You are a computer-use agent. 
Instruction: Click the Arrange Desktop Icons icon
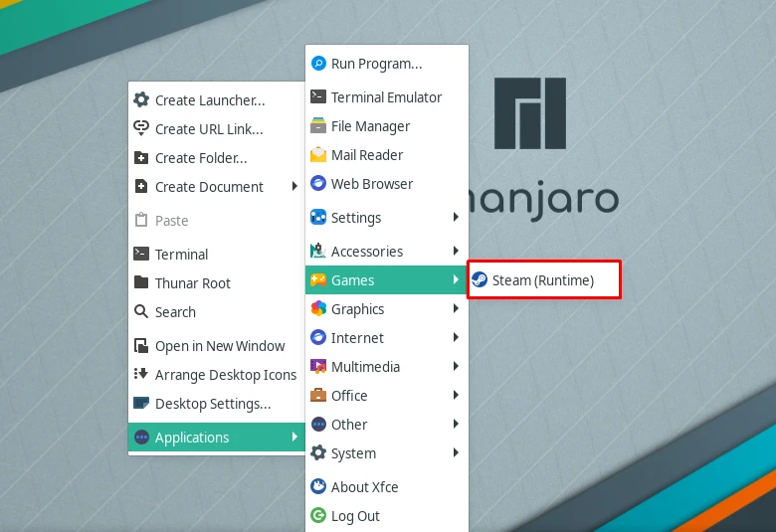pyautogui.click(x=141, y=374)
